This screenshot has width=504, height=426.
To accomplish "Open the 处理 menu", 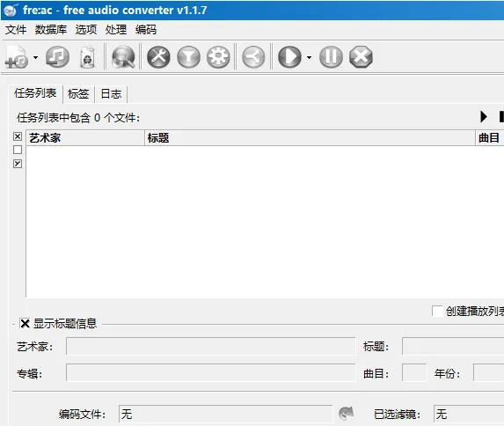I will tap(116, 30).
